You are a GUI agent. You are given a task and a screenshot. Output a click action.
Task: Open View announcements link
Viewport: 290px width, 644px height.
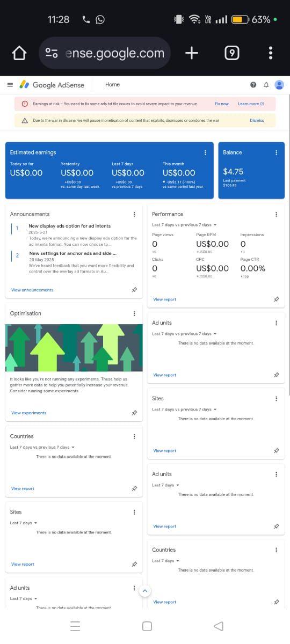coord(32,290)
